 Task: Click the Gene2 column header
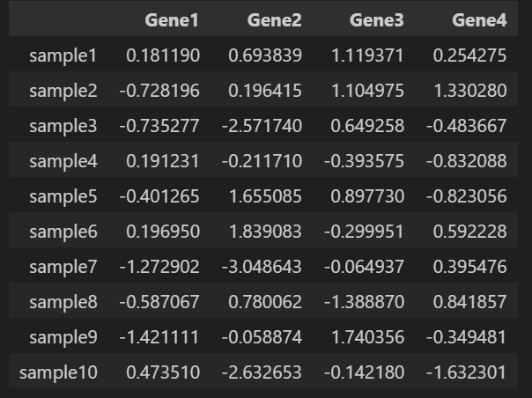pyautogui.click(x=274, y=20)
